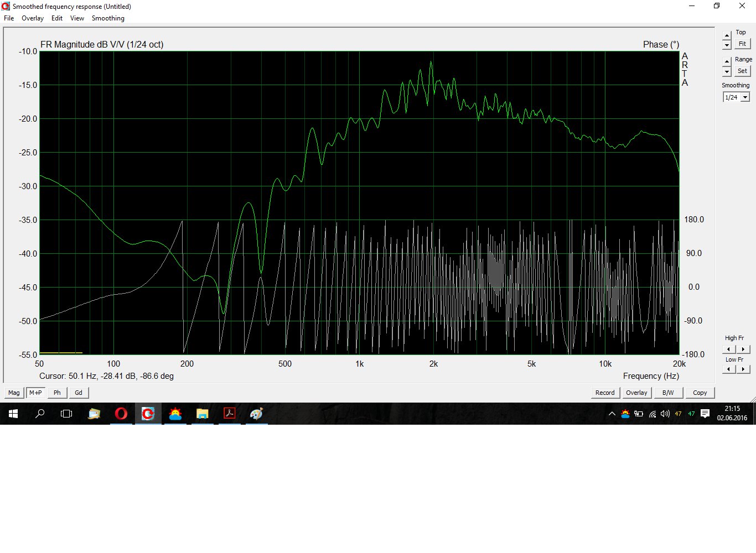This screenshot has height=553, width=756.
Task: Click the 'Frequency (Hz)' axis label
Action: (x=651, y=376)
